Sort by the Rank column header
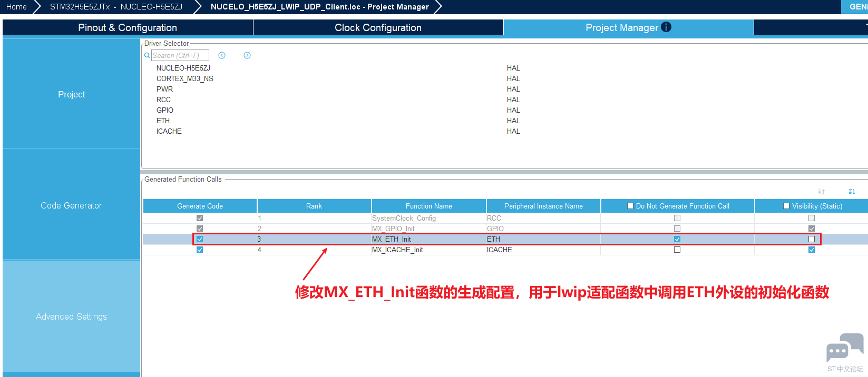Viewport: 868px width, 377px height. click(314, 206)
